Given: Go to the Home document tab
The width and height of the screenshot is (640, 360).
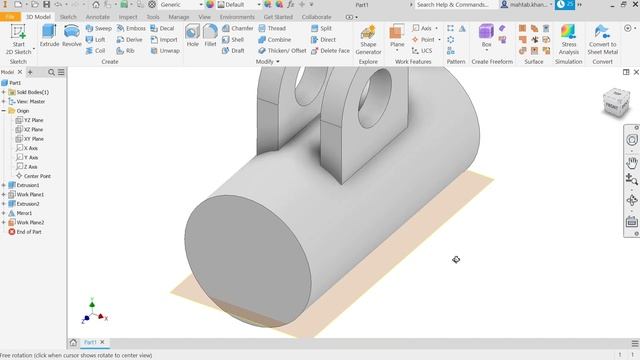Looking at the screenshot, I should point(73,342).
